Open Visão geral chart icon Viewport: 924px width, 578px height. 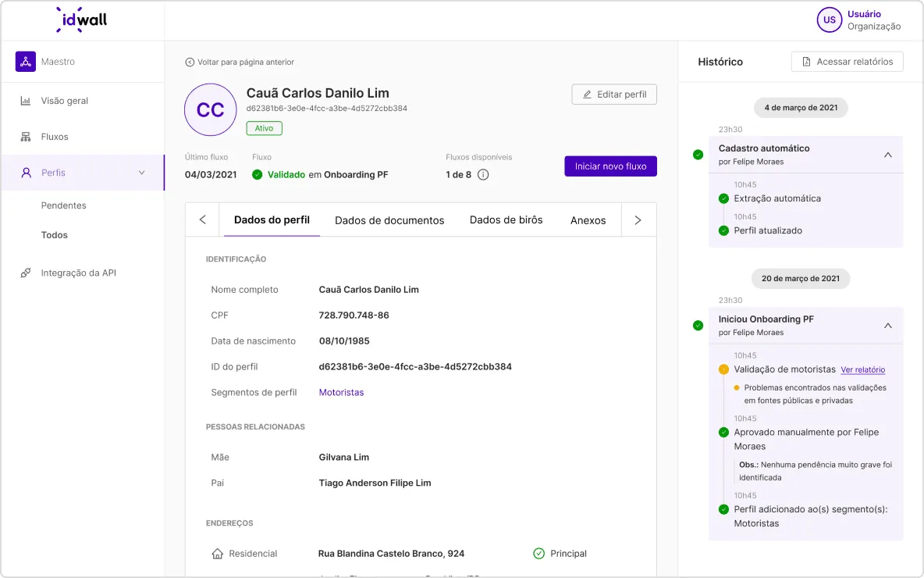[x=26, y=101]
